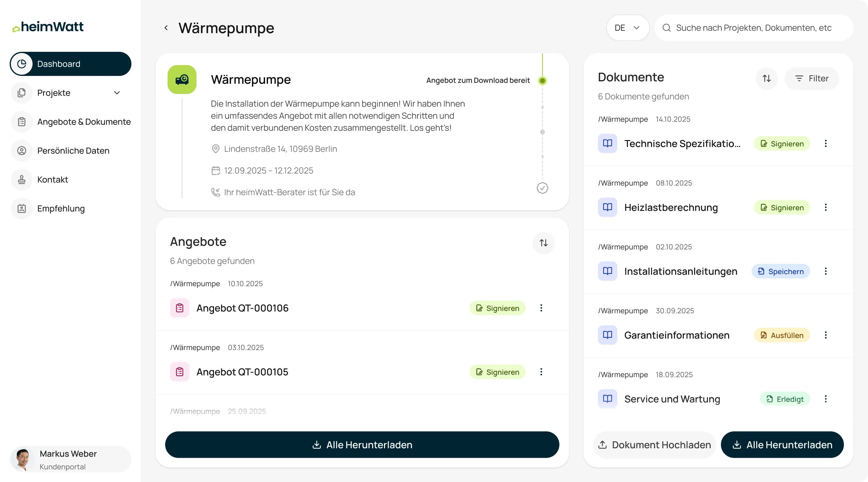868x482 pixels.
Task: Click the Service und Wartung book icon
Action: 608,399
